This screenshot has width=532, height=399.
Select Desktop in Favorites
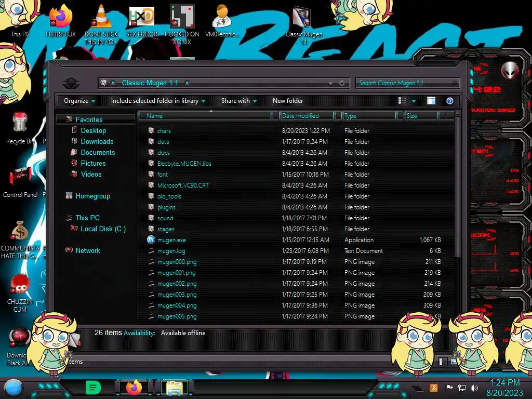[x=94, y=130]
